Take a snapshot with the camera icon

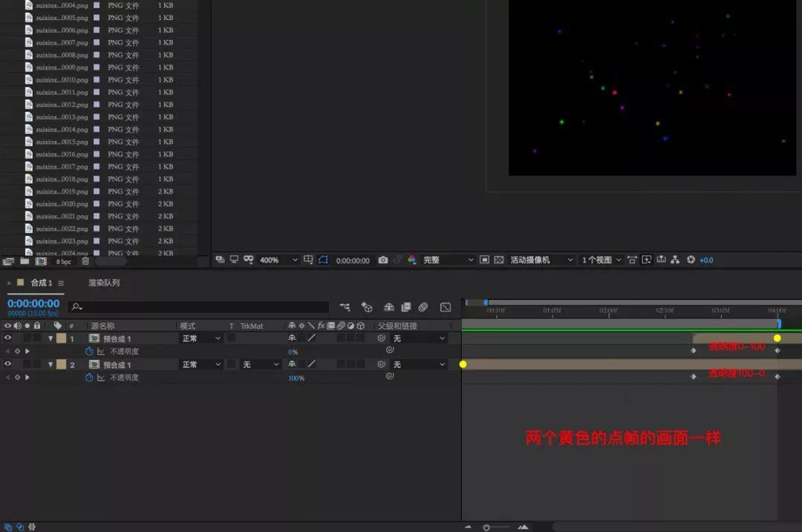(382, 260)
